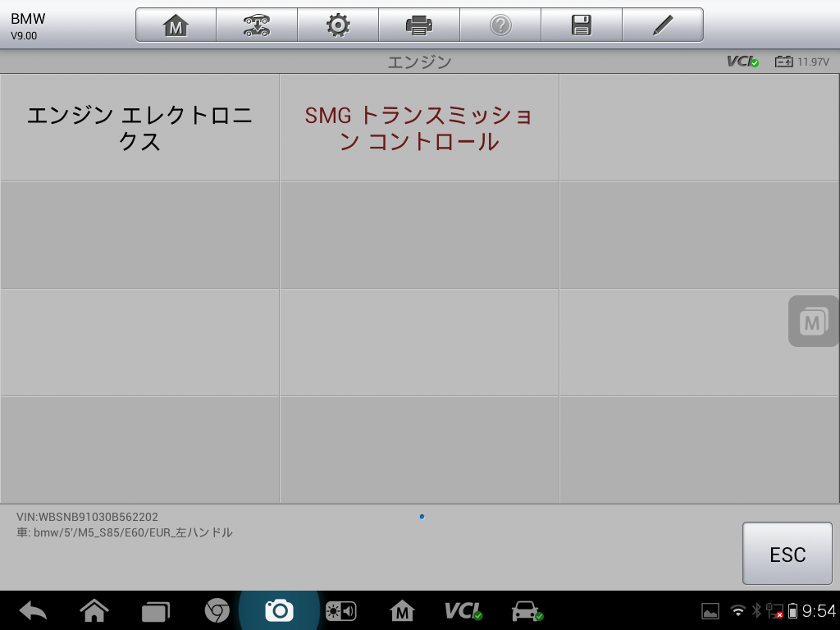Launch Chrome browser from bottom bar
The height and width of the screenshot is (630, 840).
click(217, 610)
